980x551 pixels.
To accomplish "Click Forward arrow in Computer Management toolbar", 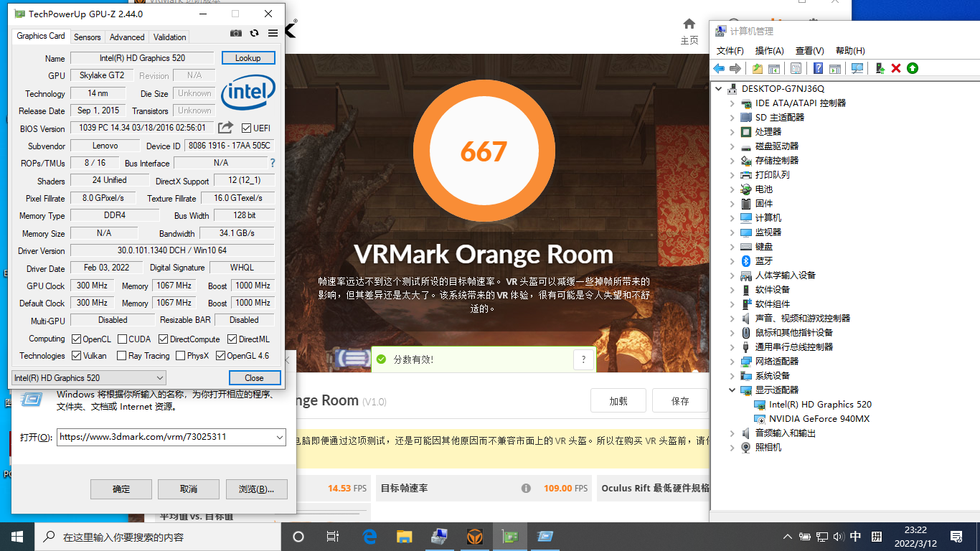I will tap(735, 68).
